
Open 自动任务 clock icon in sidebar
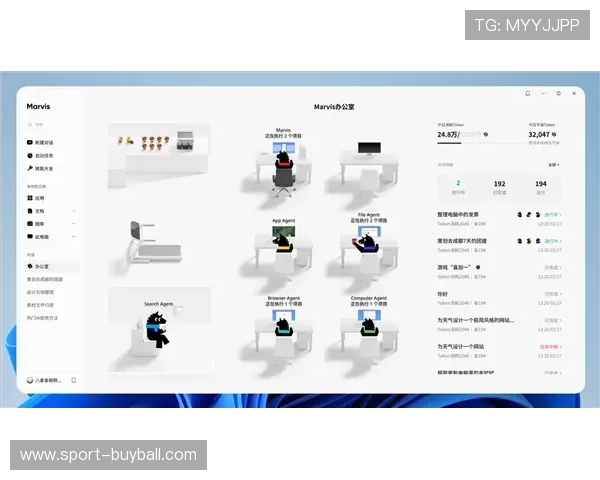(30, 155)
